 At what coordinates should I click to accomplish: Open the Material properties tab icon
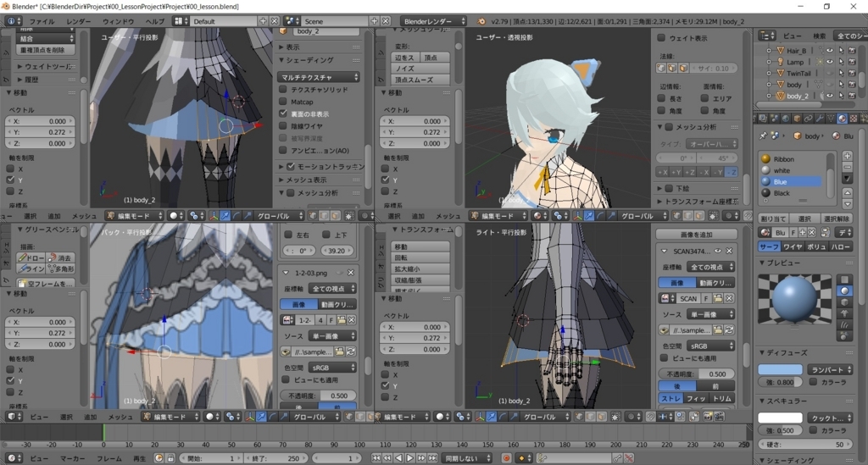tap(842, 119)
